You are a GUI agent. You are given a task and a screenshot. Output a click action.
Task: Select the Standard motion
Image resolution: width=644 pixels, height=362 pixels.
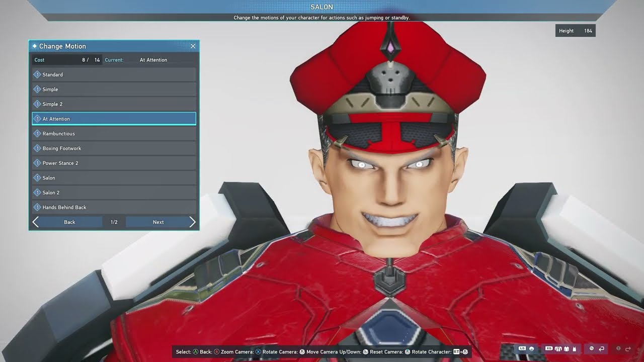[114, 74]
